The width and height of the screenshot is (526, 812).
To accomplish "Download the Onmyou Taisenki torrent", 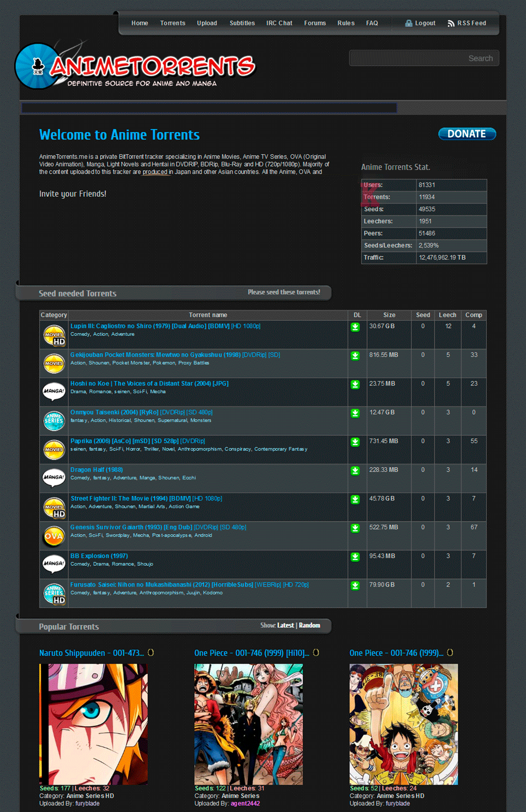I will (x=355, y=413).
